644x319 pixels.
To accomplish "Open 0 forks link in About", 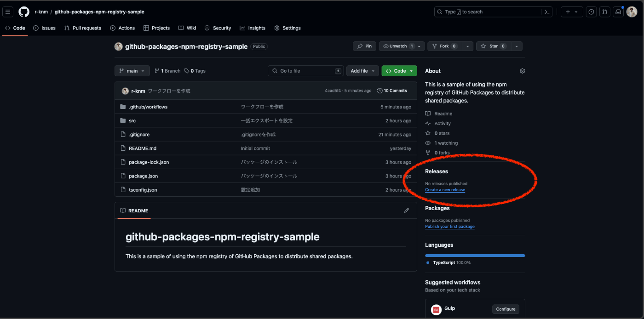I will click(437, 153).
